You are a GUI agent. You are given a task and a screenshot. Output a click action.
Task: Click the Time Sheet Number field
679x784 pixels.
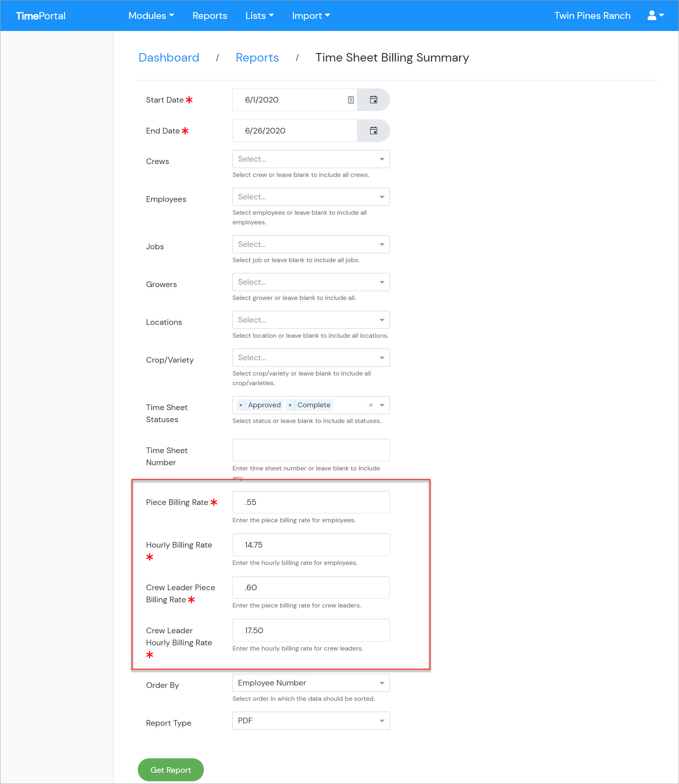click(x=311, y=450)
